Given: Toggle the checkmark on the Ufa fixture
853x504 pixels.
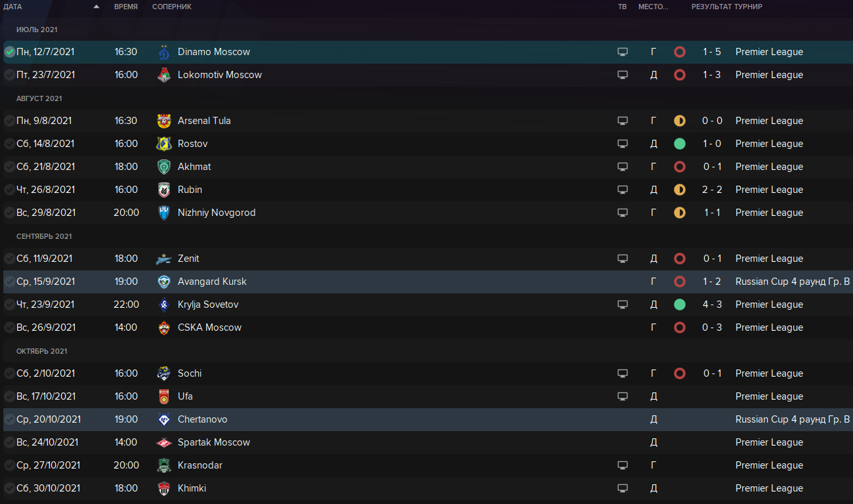Looking at the screenshot, I should [x=9, y=396].
